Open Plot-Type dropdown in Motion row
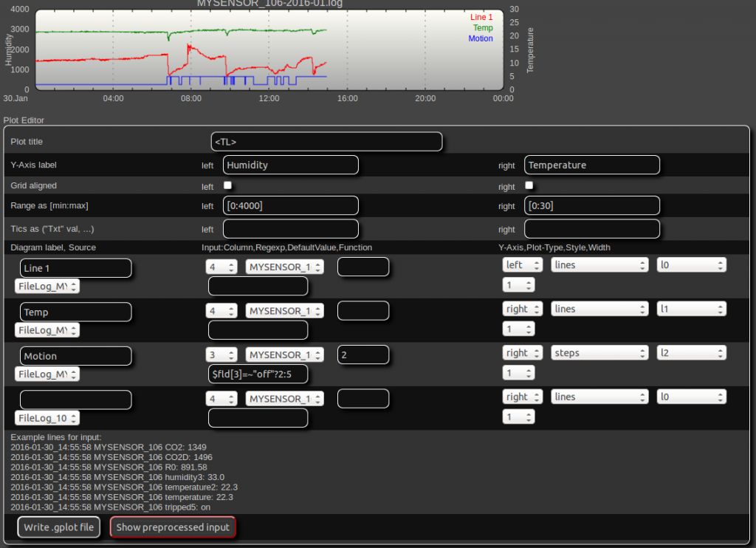Image resolution: width=756 pixels, height=548 pixels. click(599, 353)
